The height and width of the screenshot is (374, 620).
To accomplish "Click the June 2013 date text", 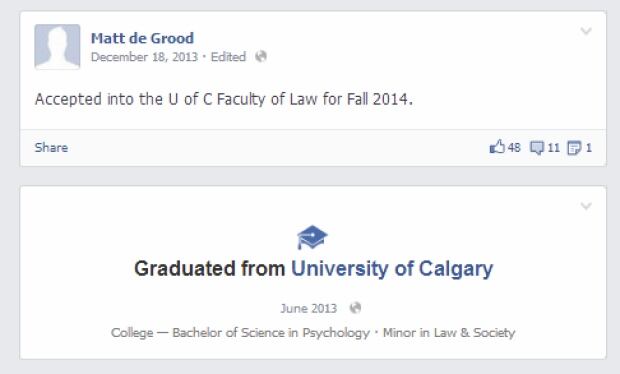I will pos(309,308).
